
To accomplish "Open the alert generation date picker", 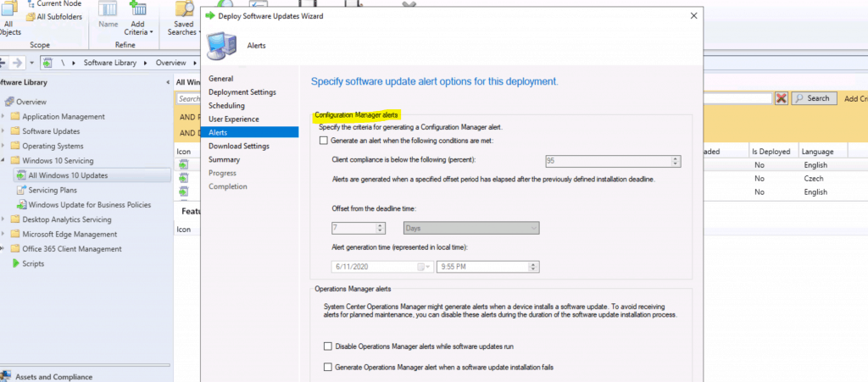I will point(424,267).
